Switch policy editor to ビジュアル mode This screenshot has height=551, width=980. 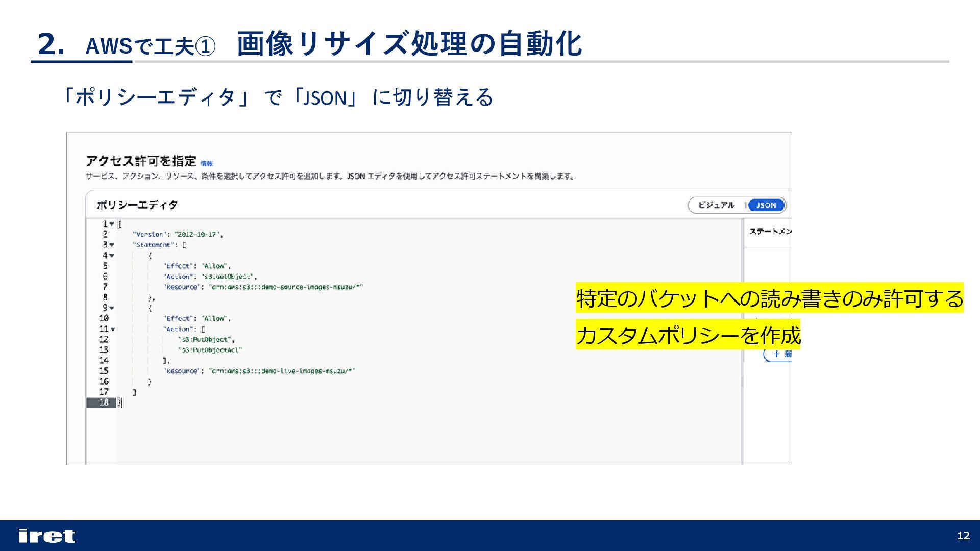point(716,205)
